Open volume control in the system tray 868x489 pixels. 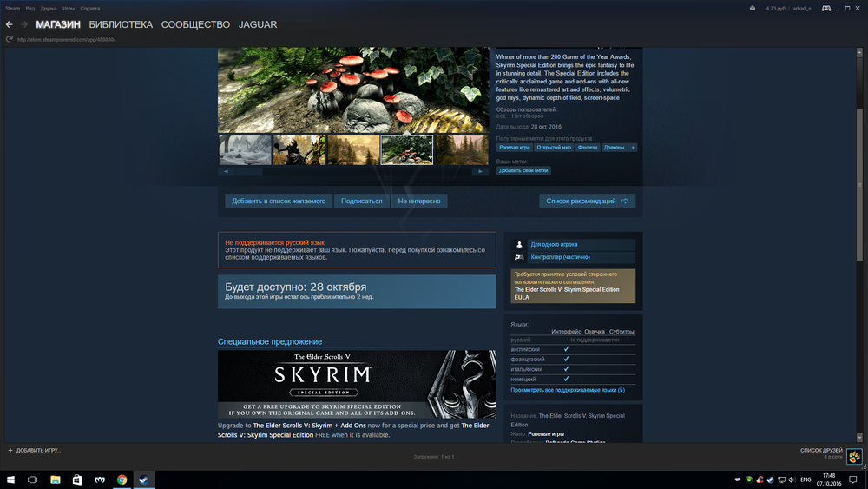click(792, 479)
